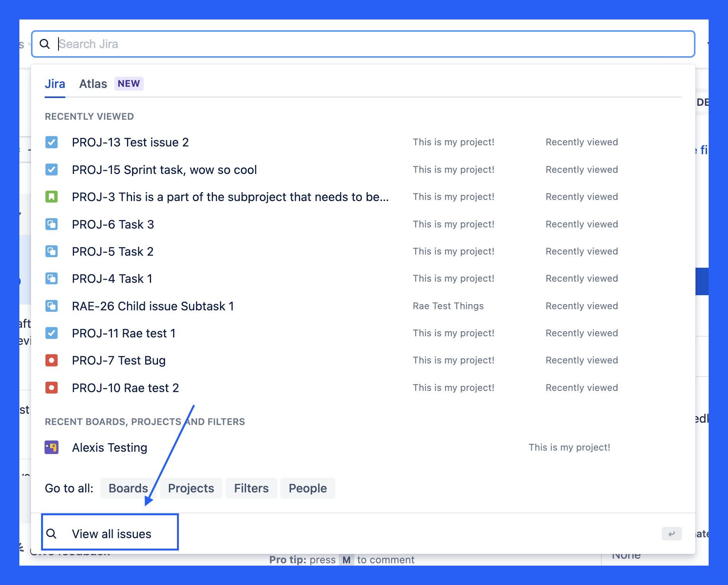Click the enter key icon at bottom right
Screen dimensions: 728x585
tap(671, 534)
